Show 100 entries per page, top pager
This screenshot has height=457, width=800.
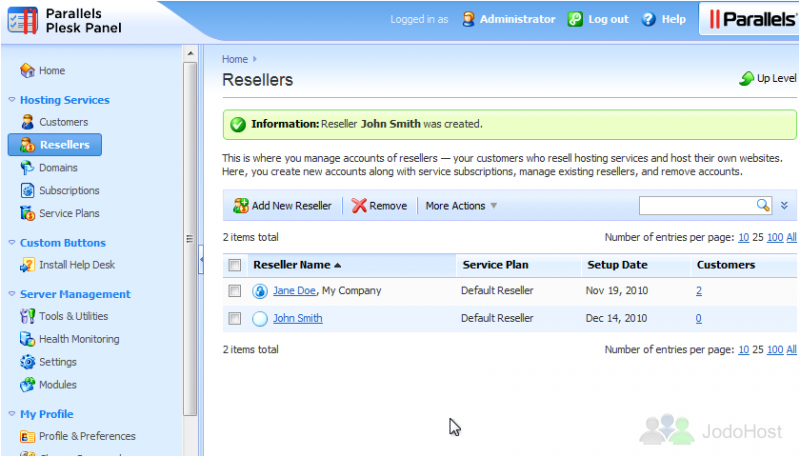tap(774, 237)
